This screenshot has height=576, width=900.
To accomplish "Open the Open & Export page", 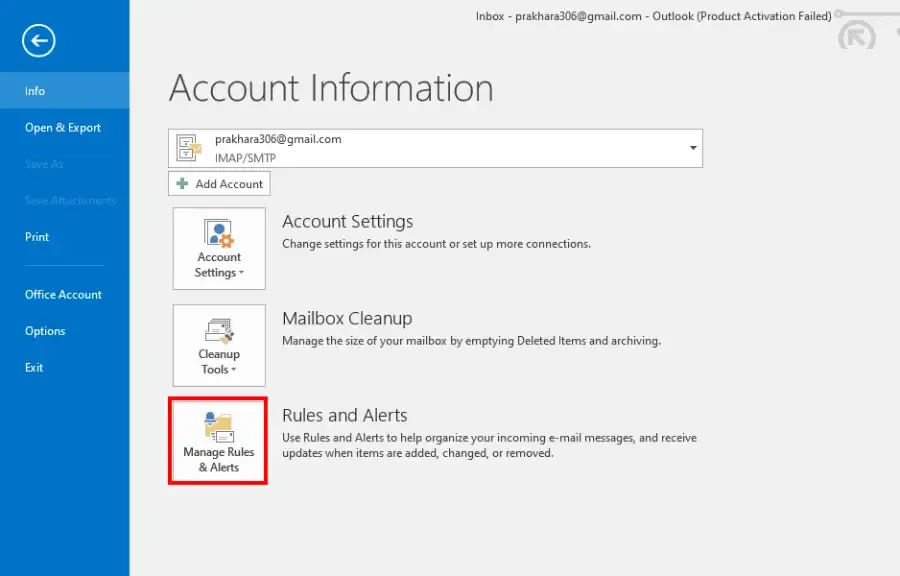I will pos(64,127).
